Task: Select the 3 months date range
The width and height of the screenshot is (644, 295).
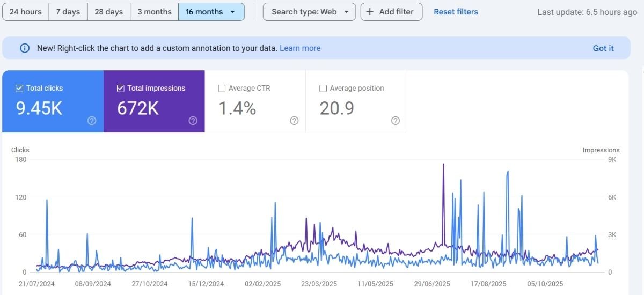Action: (x=154, y=12)
